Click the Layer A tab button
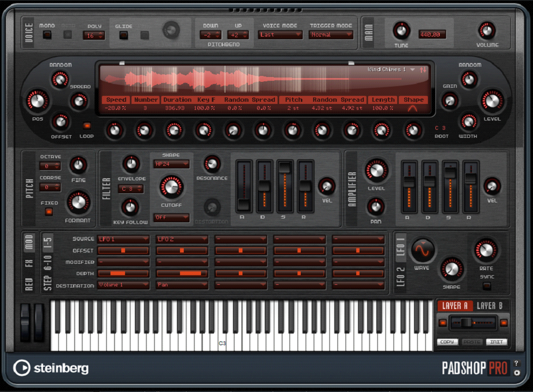This screenshot has height=392, width=533. pyautogui.click(x=455, y=306)
